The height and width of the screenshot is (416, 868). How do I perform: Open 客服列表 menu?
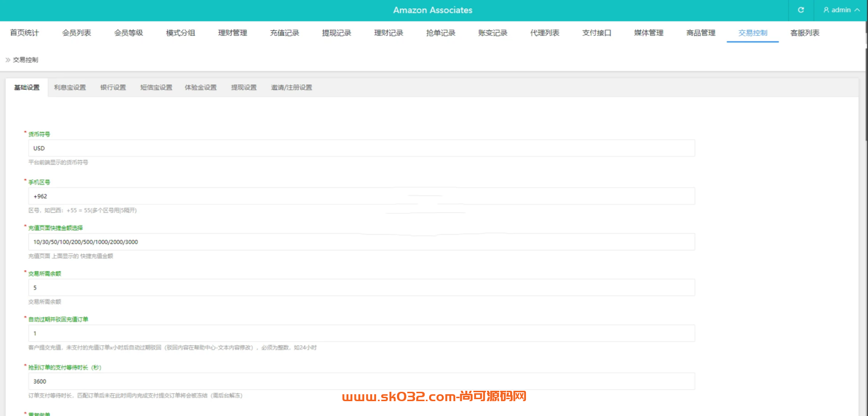click(x=805, y=33)
